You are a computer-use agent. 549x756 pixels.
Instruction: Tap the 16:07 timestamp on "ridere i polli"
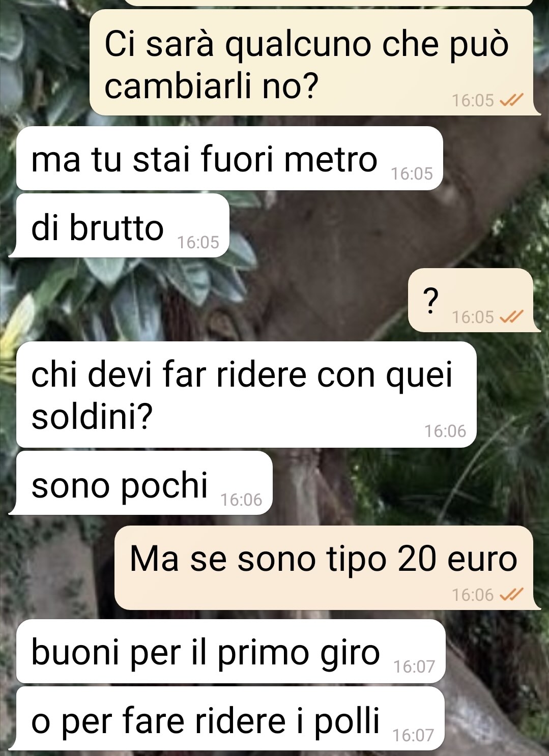click(x=413, y=735)
